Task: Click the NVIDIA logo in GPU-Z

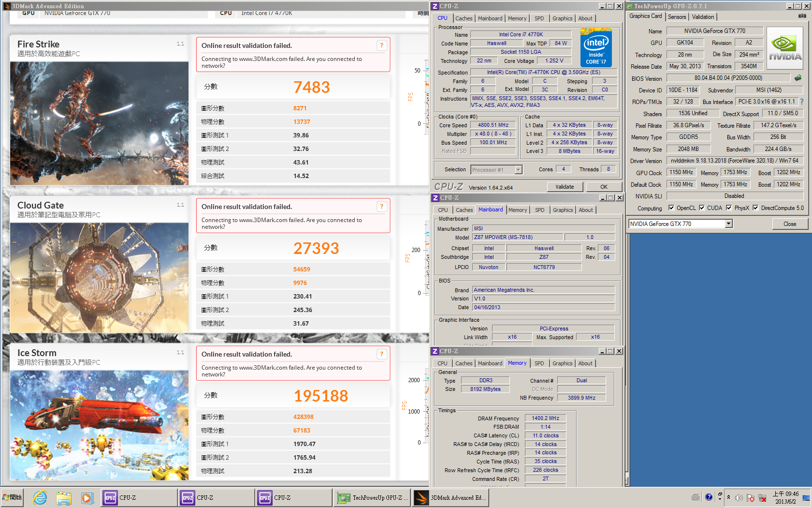Action: tap(785, 48)
